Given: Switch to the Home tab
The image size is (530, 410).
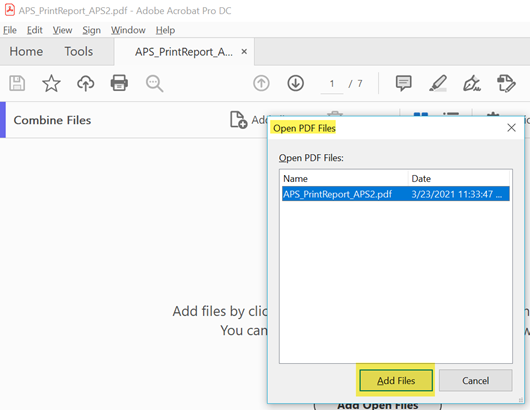Looking at the screenshot, I should pos(26,51).
